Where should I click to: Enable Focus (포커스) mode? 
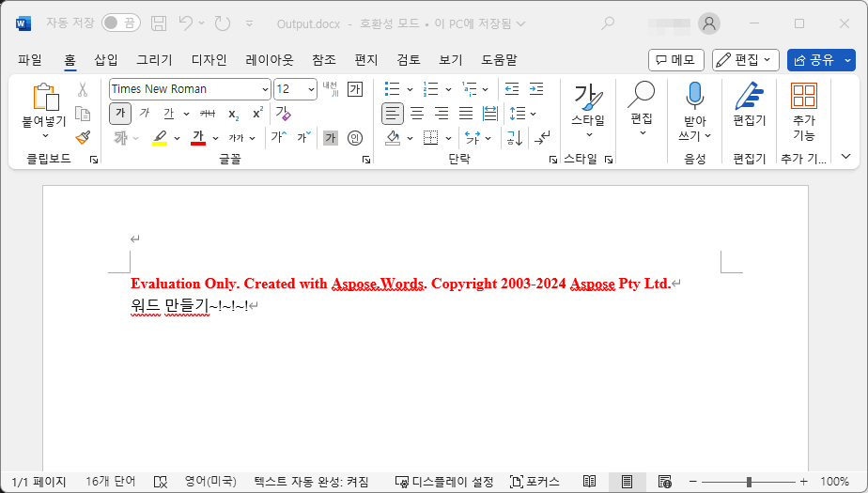tap(535, 482)
